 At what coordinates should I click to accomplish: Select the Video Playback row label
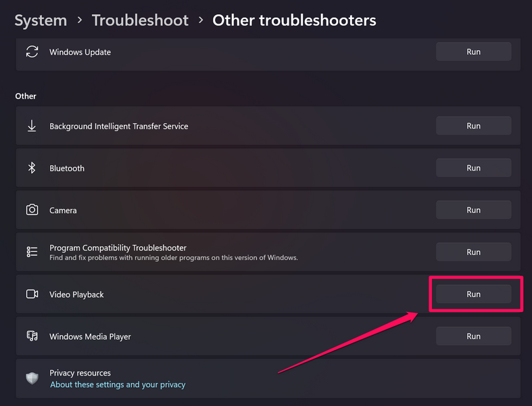click(x=76, y=295)
